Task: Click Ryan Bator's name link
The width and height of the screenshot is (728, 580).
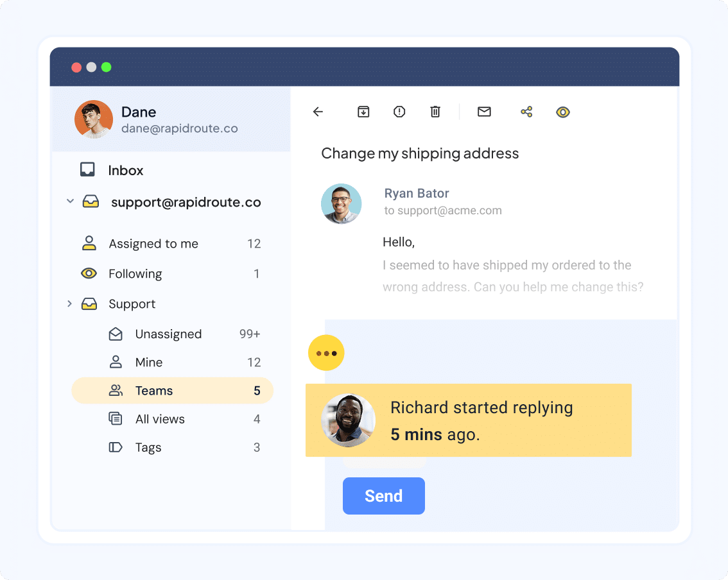Action: pyautogui.click(x=416, y=193)
